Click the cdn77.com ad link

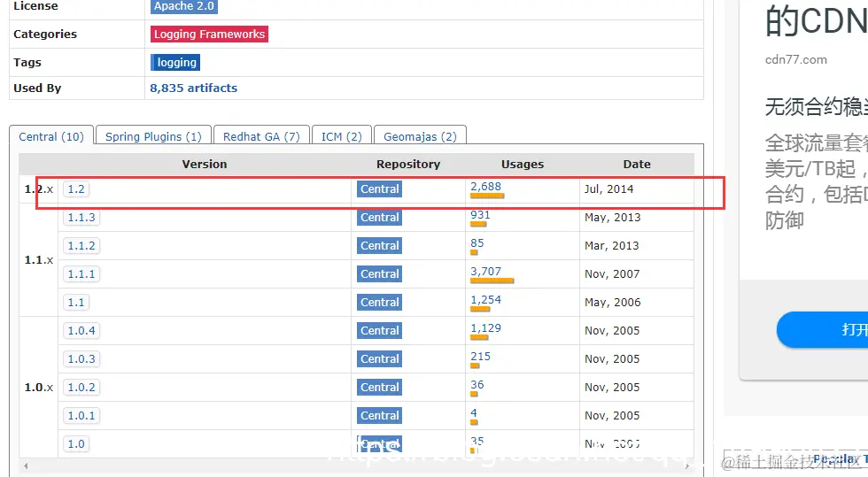tap(795, 60)
